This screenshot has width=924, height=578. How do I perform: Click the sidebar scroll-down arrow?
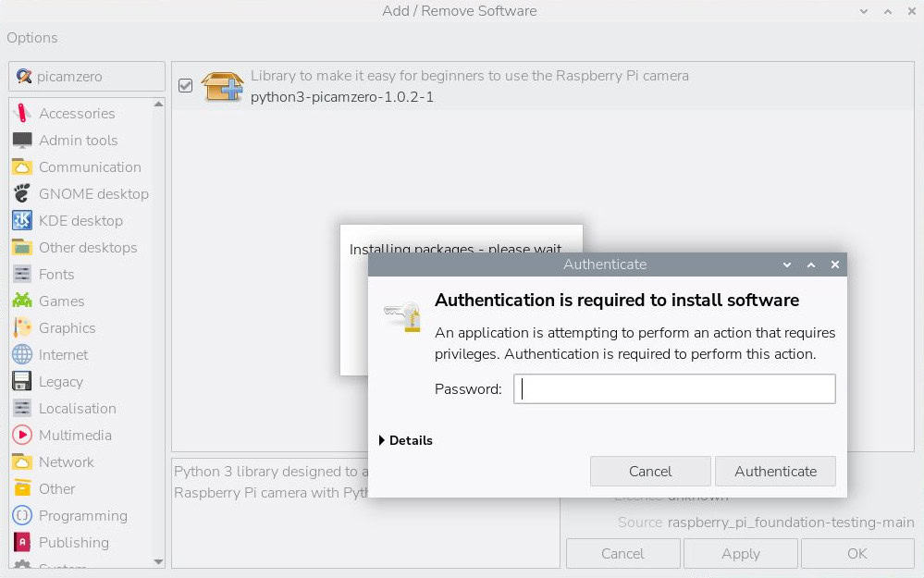pyautogui.click(x=158, y=562)
